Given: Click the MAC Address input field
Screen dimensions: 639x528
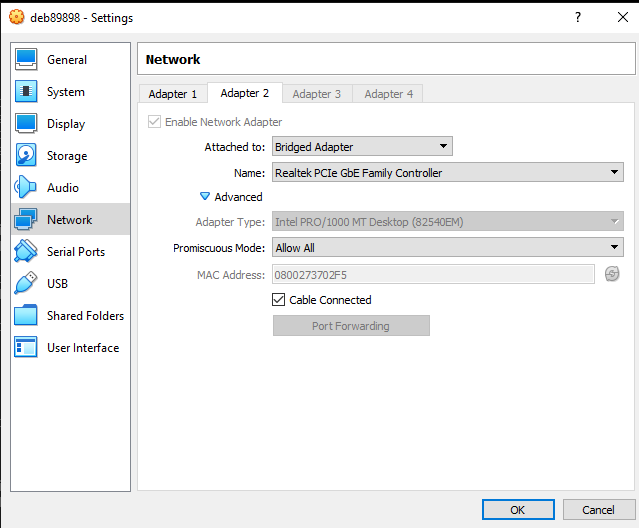Looking at the screenshot, I should point(433,274).
